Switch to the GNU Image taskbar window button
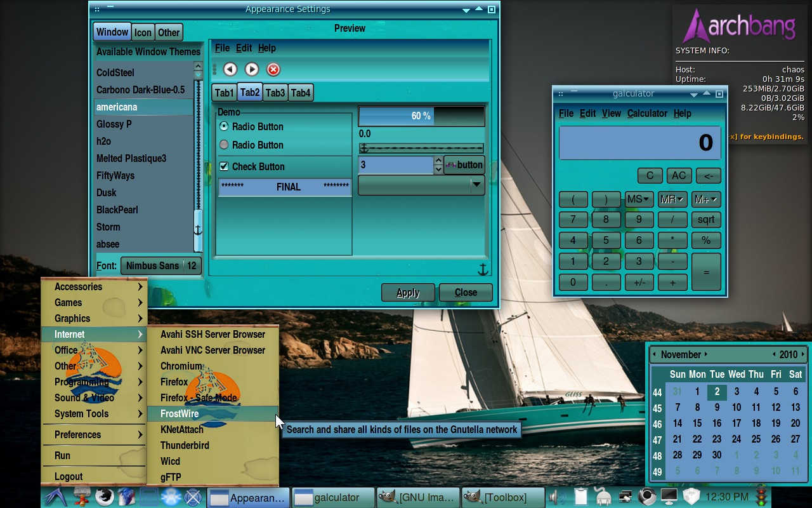This screenshot has width=812, height=508. click(x=417, y=497)
